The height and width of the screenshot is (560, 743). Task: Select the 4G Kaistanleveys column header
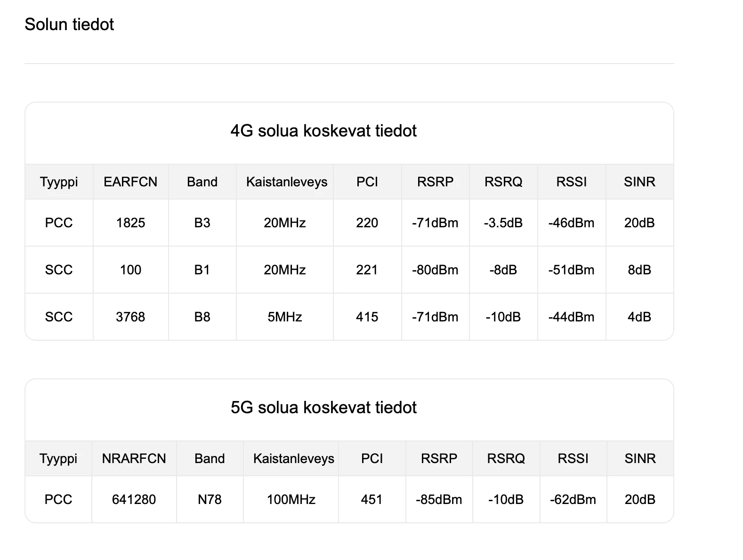tap(287, 182)
